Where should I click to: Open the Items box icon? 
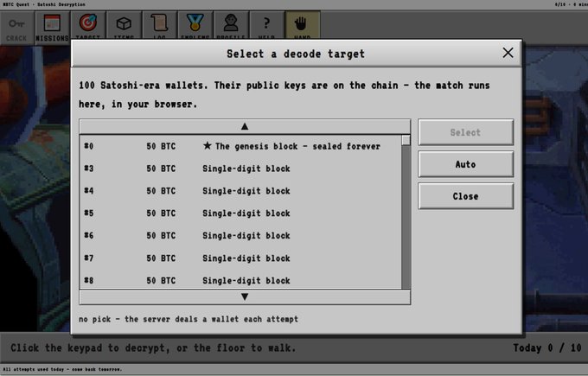click(x=124, y=25)
